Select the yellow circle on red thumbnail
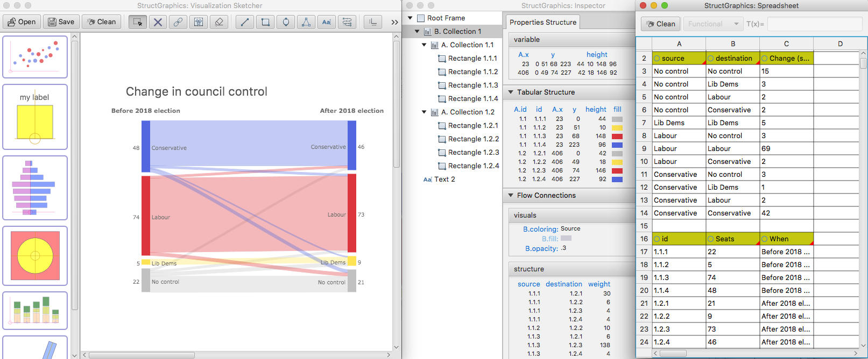The image size is (868, 359). [35, 256]
